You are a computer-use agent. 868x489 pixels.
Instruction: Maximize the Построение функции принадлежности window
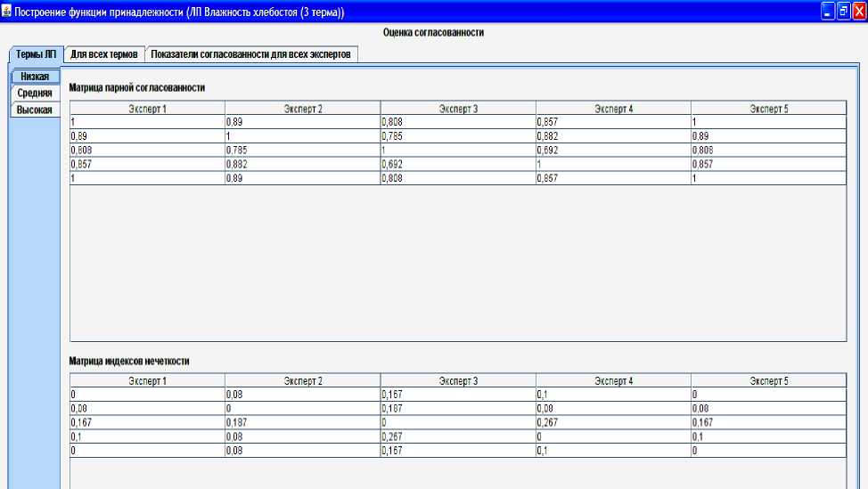(x=844, y=11)
